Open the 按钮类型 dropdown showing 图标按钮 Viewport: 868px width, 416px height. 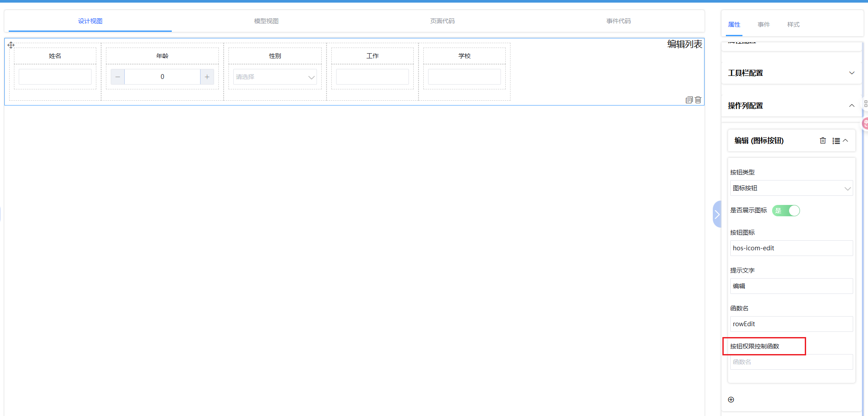point(791,188)
